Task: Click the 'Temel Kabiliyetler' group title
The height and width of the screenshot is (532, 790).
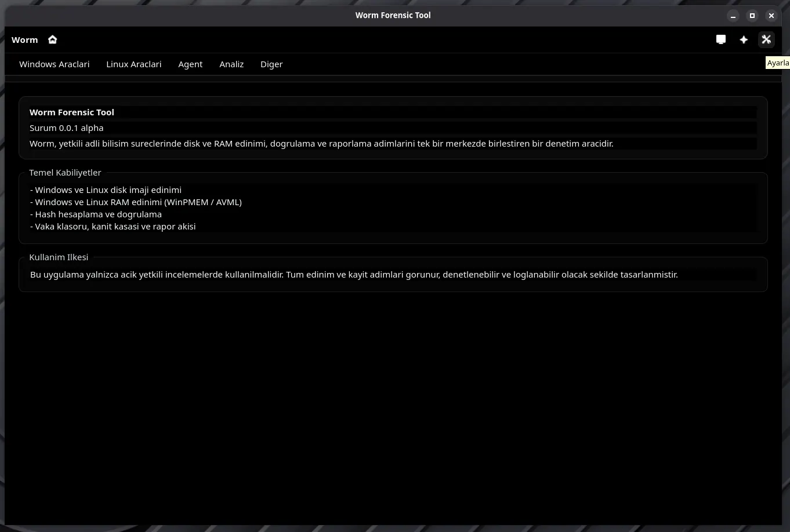Action: pyautogui.click(x=65, y=173)
